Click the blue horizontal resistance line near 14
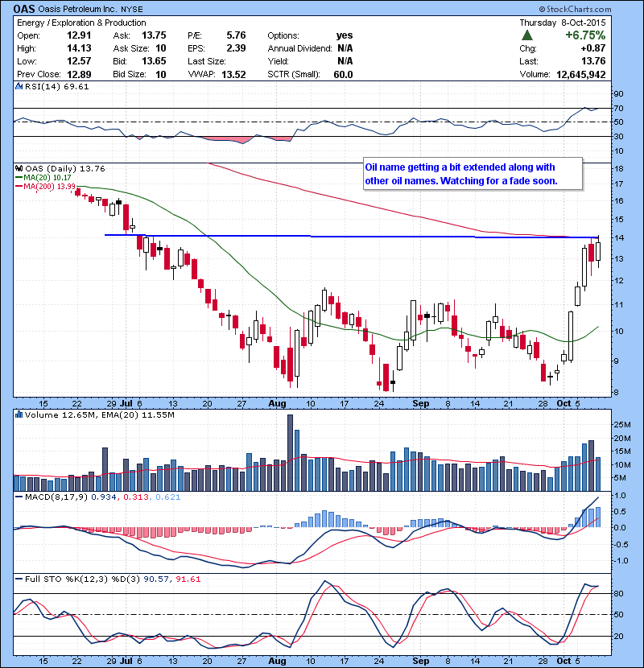 coord(352,236)
